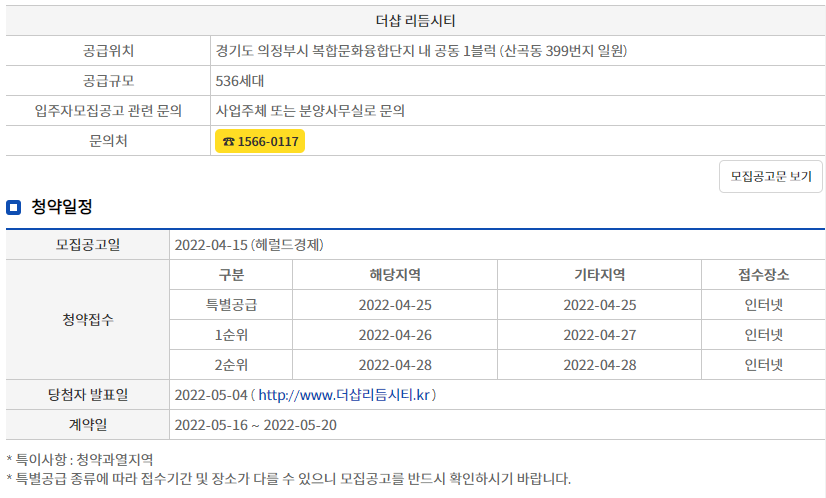Select 특별공급 해당지역 date 2022-04-25
The image size is (826, 498).
[x=395, y=305]
